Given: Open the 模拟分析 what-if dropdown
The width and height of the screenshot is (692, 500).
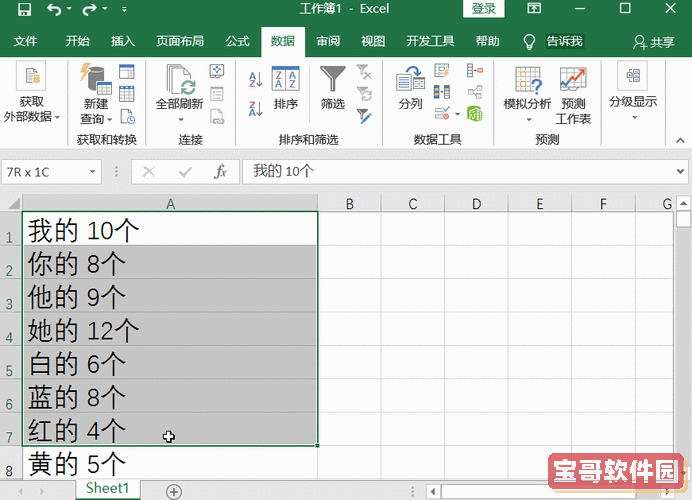Looking at the screenshot, I should [527, 94].
